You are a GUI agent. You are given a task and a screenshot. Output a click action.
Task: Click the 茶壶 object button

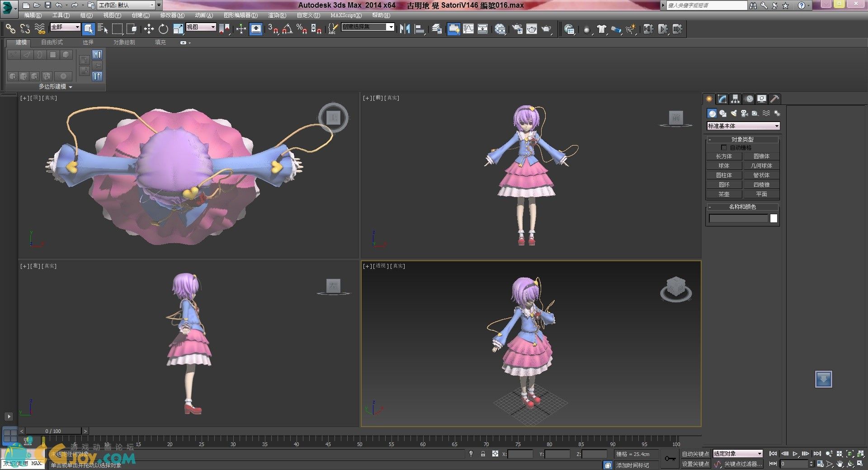pos(724,194)
